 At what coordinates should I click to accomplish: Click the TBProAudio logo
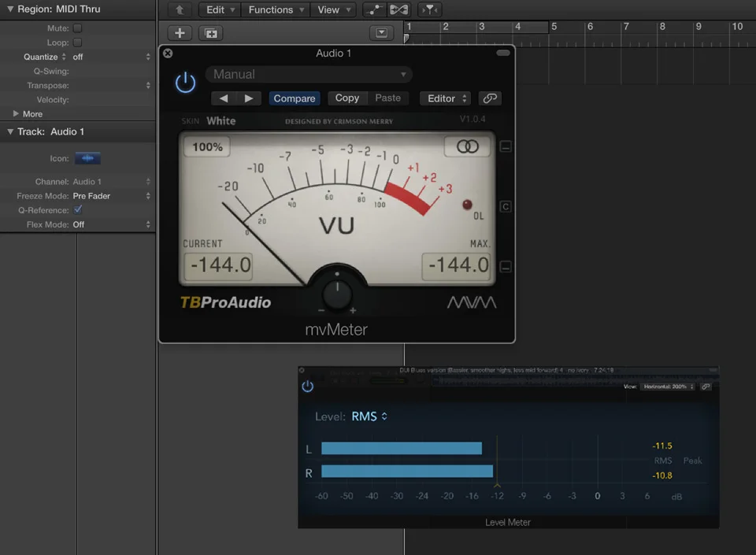point(225,302)
